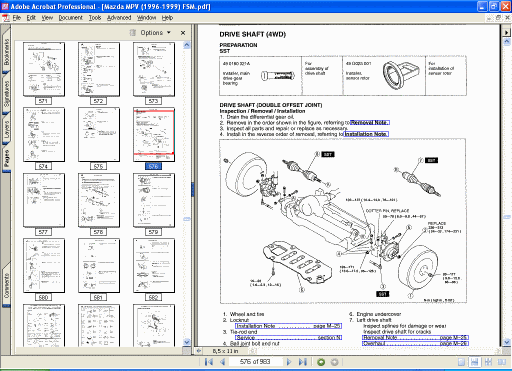
Task: Select page 571 thumbnail
Action: pos(44,69)
